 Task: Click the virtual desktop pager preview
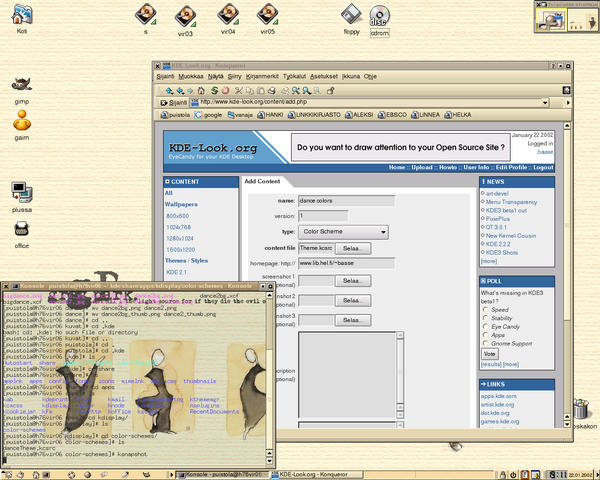pos(566,20)
